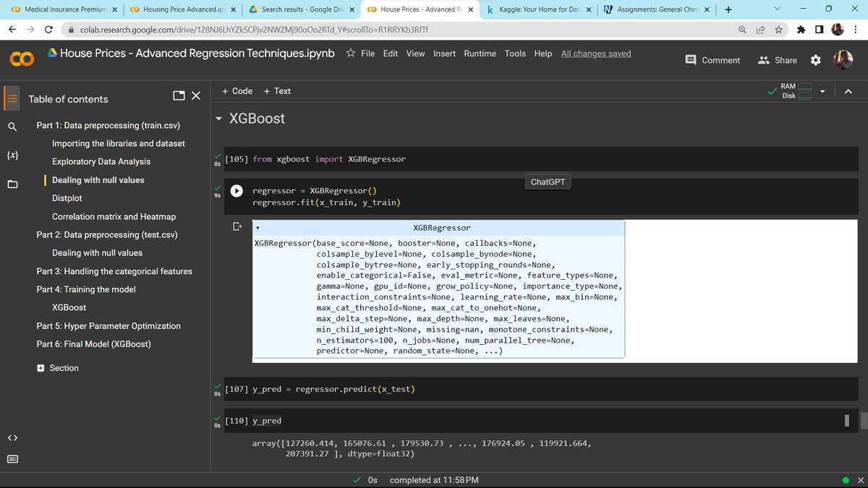The height and width of the screenshot is (488, 868).
Task: Star the notebook with the star icon
Action: pyautogui.click(x=350, y=53)
